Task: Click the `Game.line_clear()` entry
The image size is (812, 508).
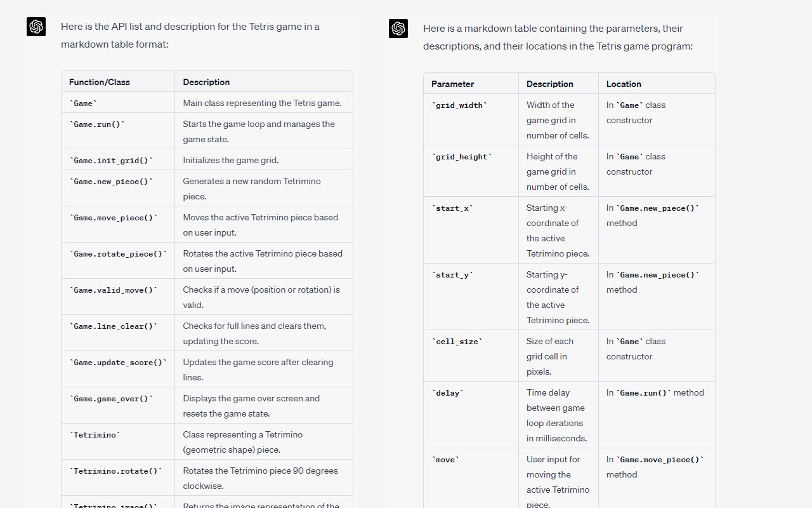Action: click(x=113, y=326)
